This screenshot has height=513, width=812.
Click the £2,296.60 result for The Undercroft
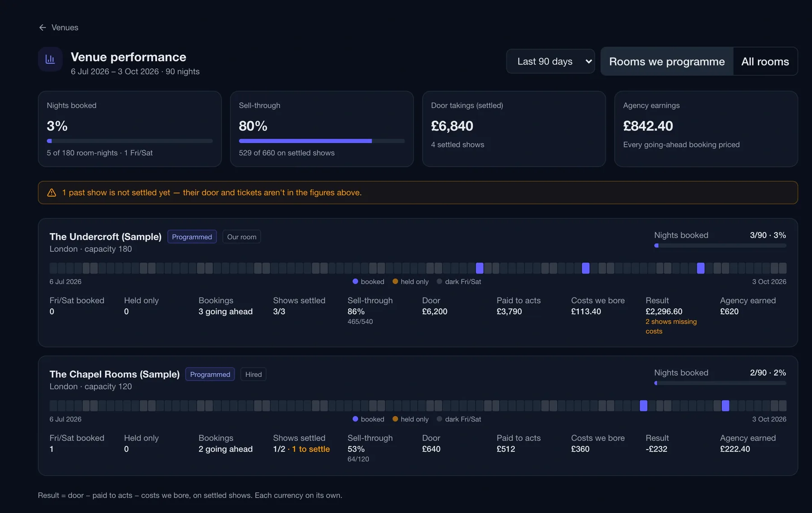664,311
